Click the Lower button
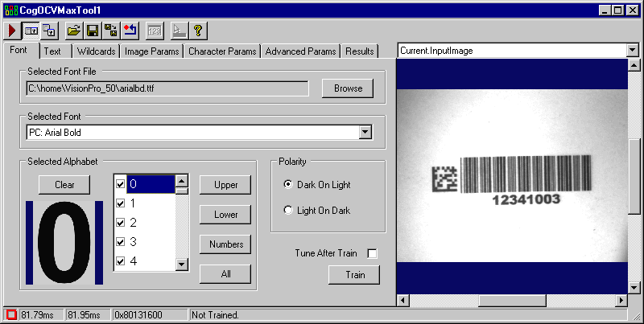644x324 pixels. pyautogui.click(x=225, y=215)
